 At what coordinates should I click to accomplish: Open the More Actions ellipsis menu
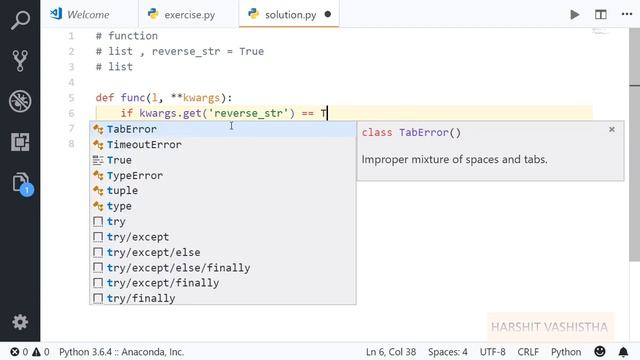627,14
